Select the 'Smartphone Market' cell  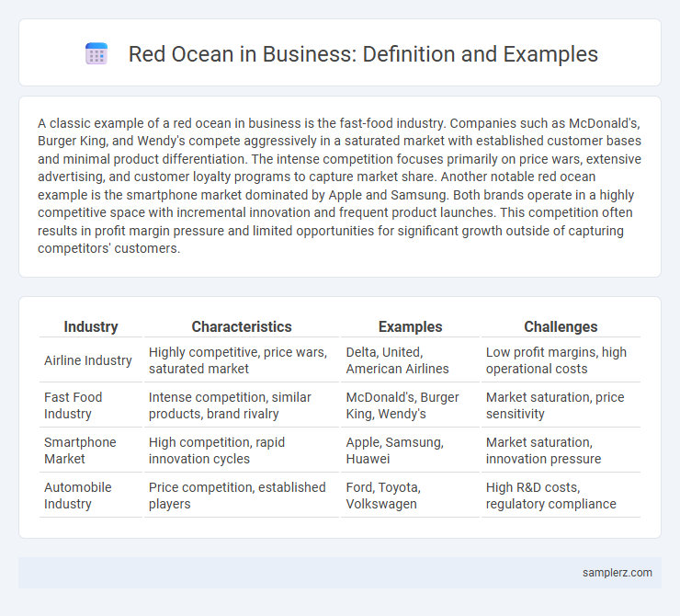pos(91,451)
